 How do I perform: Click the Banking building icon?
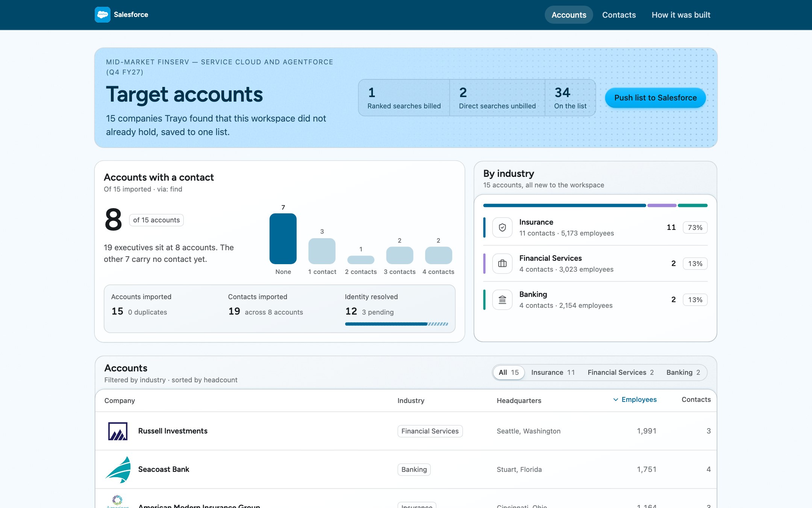pos(502,300)
